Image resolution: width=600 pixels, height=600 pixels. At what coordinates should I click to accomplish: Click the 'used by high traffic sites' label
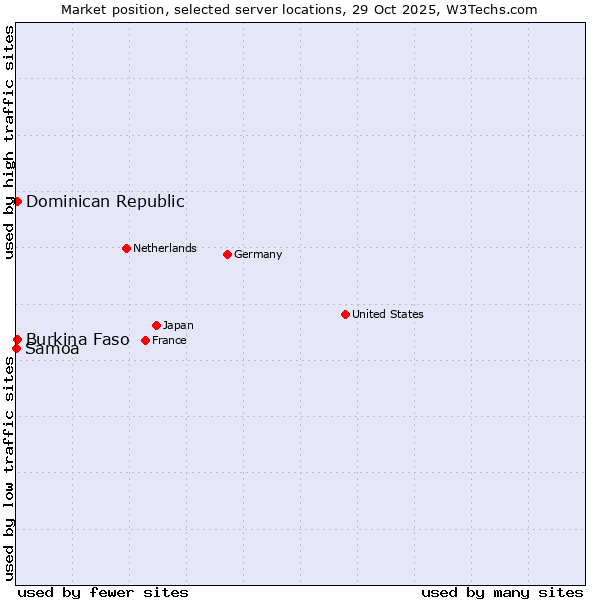tap(9, 143)
